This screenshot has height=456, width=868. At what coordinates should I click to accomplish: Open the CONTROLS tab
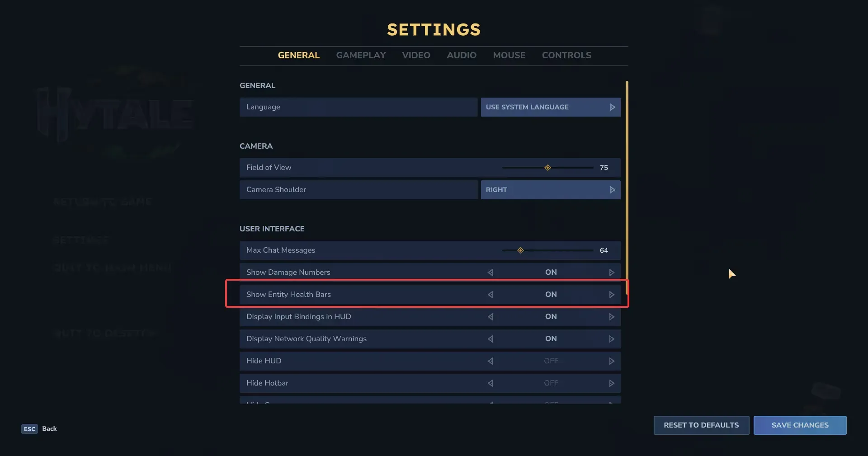click(566, 55)
